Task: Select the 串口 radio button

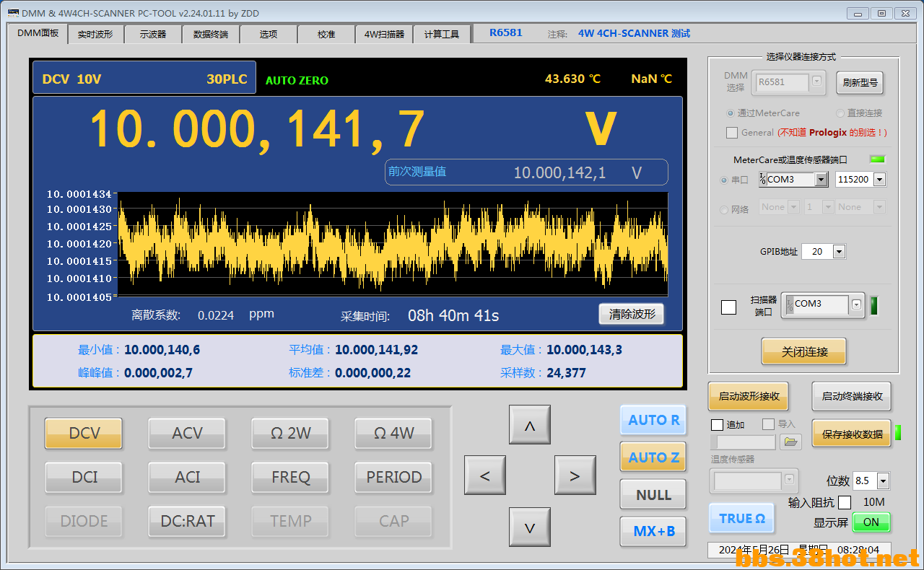Action: [725, 180]
